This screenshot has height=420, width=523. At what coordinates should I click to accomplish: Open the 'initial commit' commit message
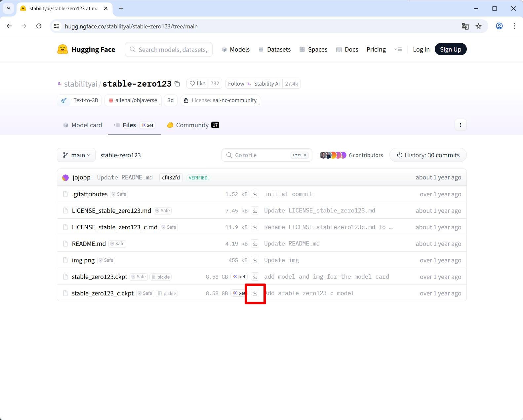click(288, 194)
